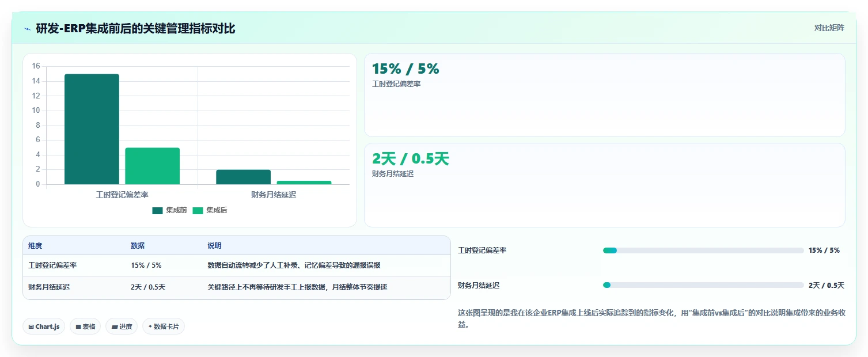Click the 对比矩阵 label in the header
This screenshot has height=357, width=868.
point(829,28)
